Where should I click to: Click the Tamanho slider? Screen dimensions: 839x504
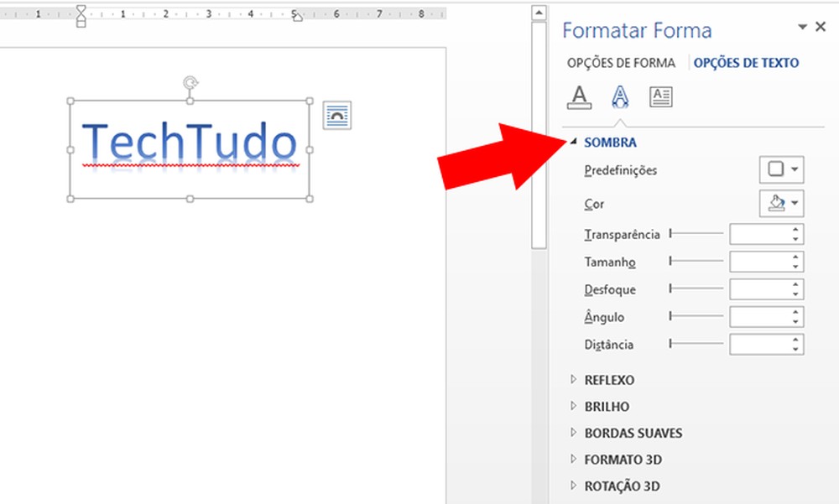696,261
